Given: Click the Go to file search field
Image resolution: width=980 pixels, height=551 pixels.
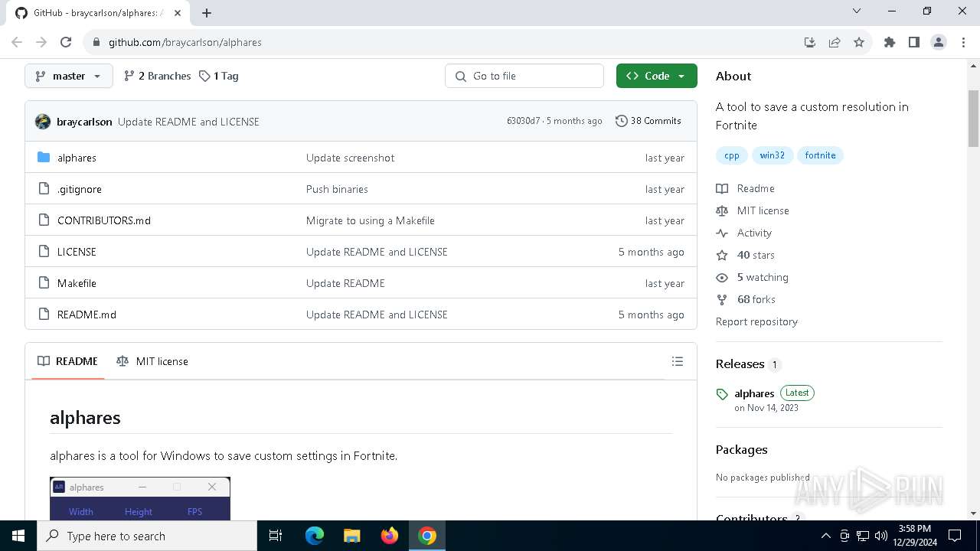Looking at the screenshot, I should click(524, 76).
